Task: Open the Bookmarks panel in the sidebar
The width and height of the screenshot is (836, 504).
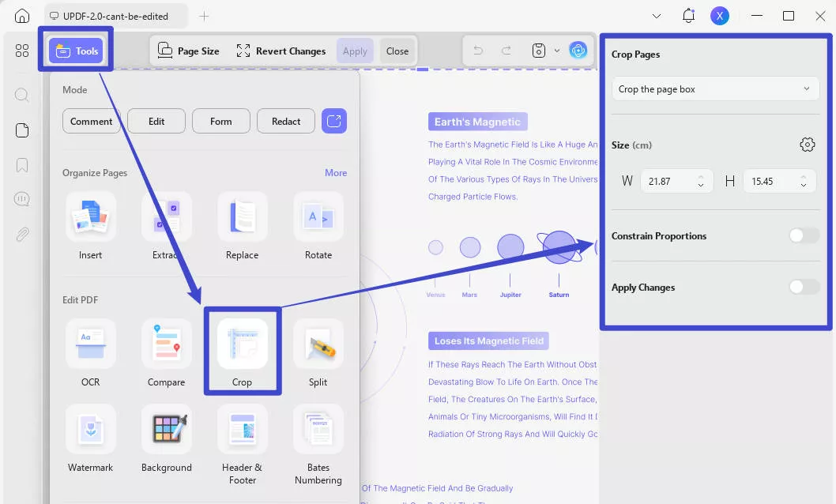Action: pyautogui.click(x=21, y=164)
